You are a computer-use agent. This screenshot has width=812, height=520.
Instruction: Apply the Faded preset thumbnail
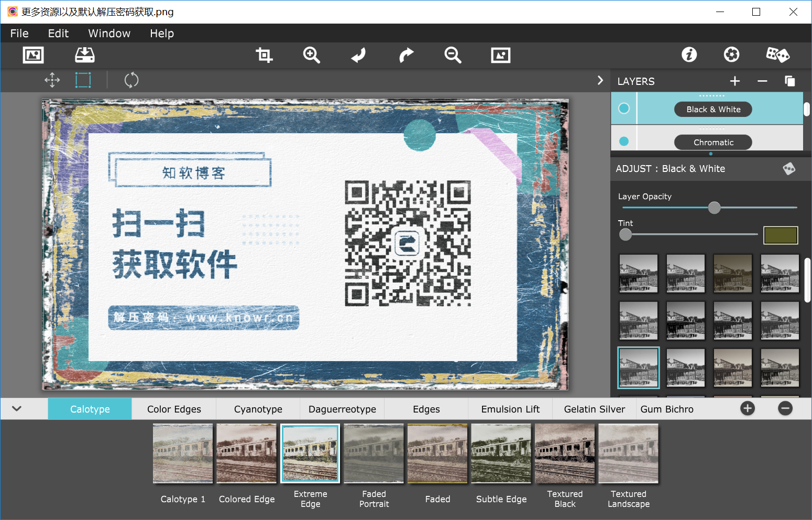click(x=437, y=453)
